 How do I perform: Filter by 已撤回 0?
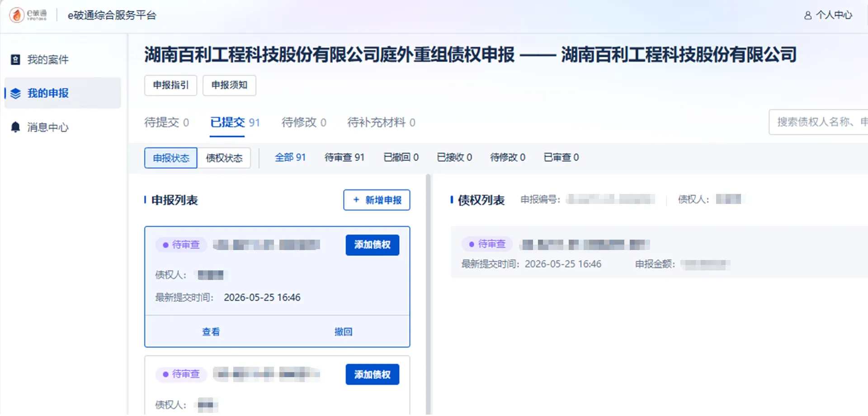pos(401,157)
